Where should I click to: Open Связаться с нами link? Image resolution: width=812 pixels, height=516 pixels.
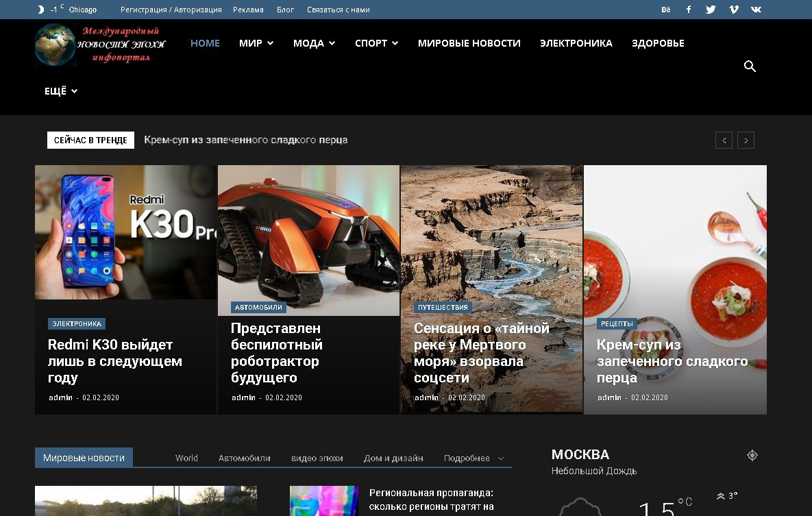pos(338,10)
